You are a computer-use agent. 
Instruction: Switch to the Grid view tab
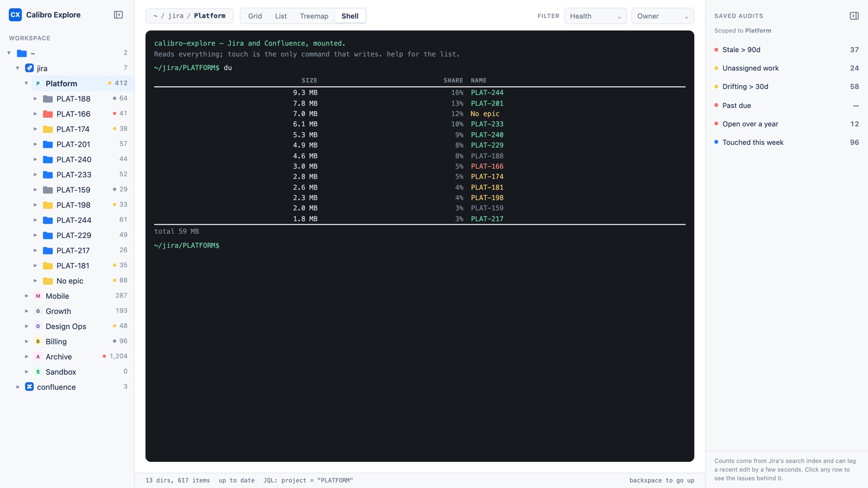(x=255, y=16)
